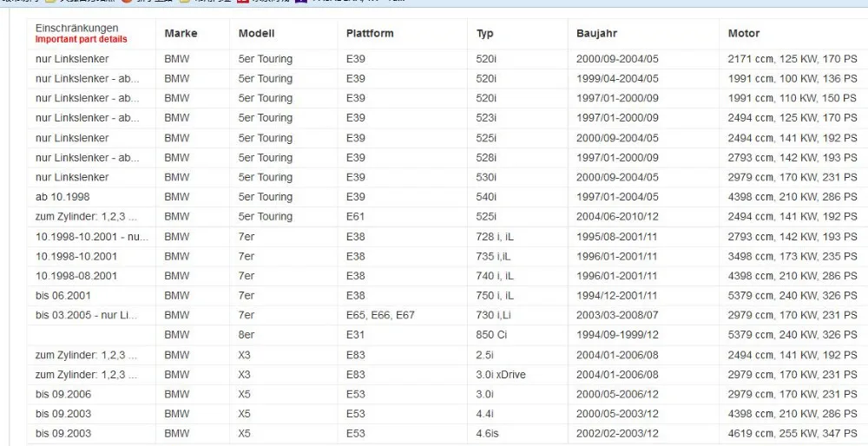Click the 1994/09-1999/12 year range
The image size is (868, 446).
[x=617, y=335]
